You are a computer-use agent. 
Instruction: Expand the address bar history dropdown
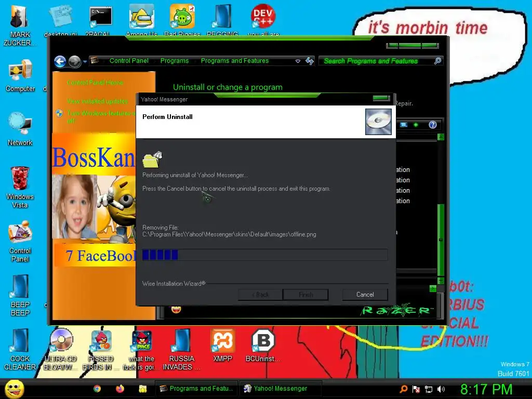click(298, 61)
